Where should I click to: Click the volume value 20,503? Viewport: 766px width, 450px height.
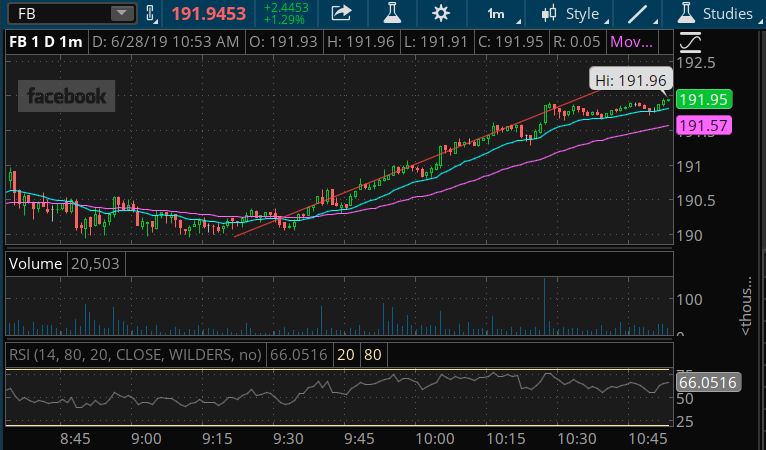95,264
